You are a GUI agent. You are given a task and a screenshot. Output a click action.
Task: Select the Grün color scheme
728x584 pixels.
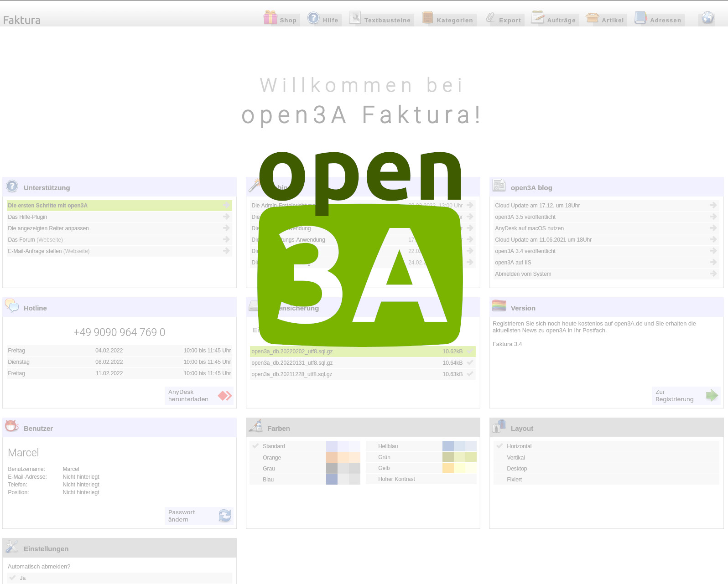click(x=421, y=457)
